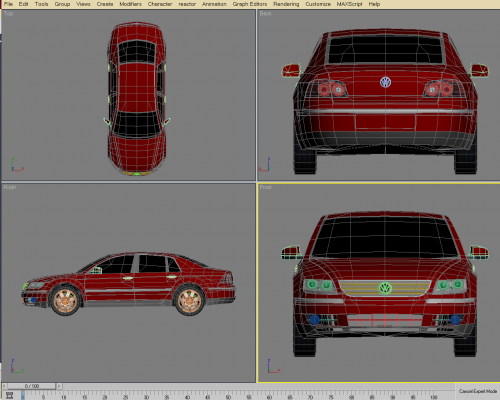Step time slider back with left arrow
500x400 pixels.
(4, 386)
